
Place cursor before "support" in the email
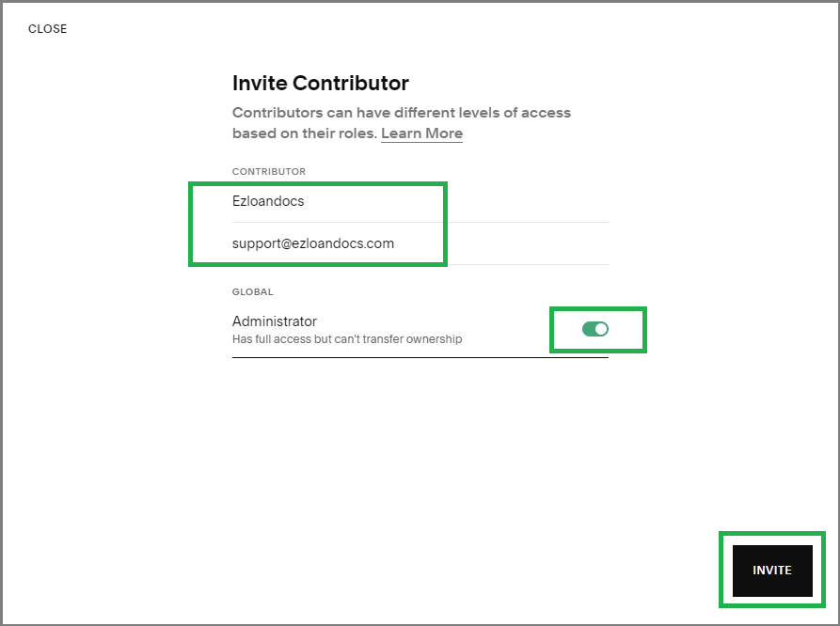[233, 243]
